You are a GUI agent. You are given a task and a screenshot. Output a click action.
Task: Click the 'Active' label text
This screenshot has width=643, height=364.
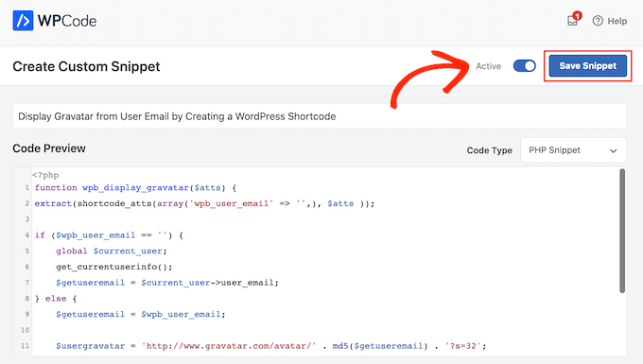coord(489,66)
